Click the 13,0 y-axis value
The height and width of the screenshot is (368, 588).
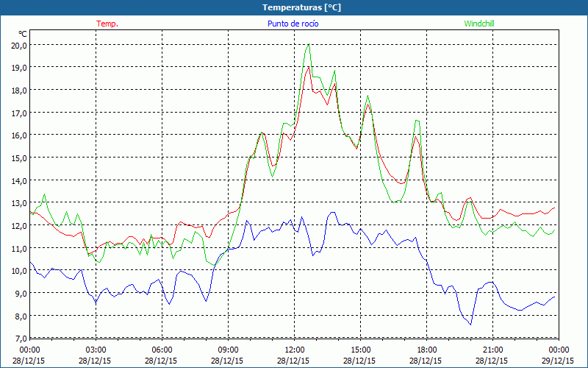coord(20,203)
